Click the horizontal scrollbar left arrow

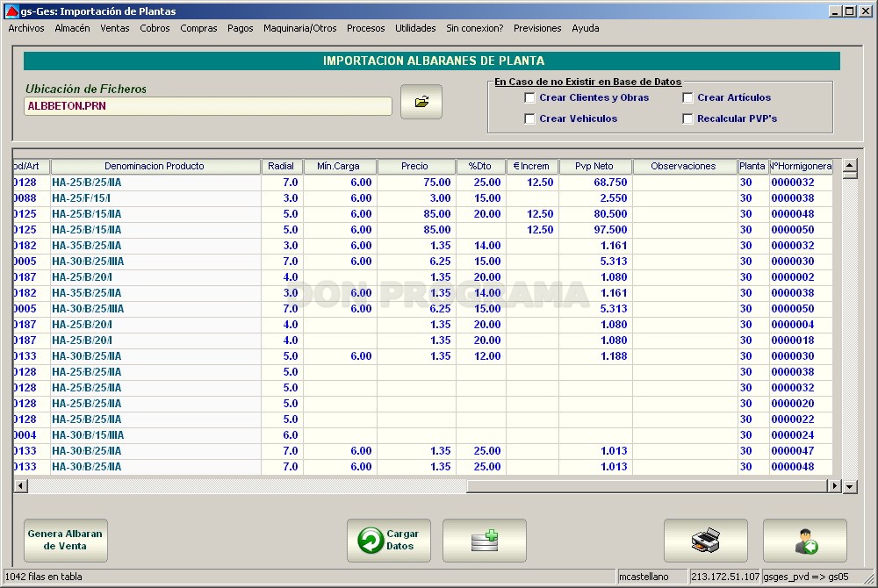coord(20,485)
